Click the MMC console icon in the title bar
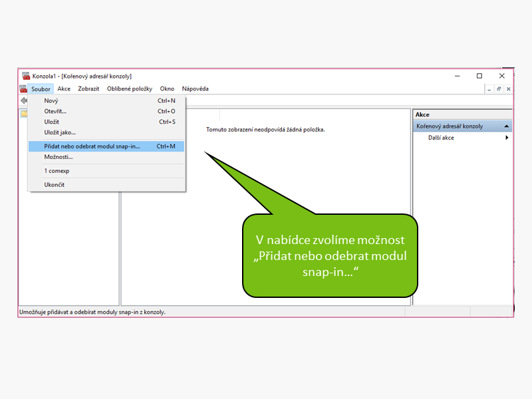The width and height of the screenshot is (532, 399). click(26, 76)
